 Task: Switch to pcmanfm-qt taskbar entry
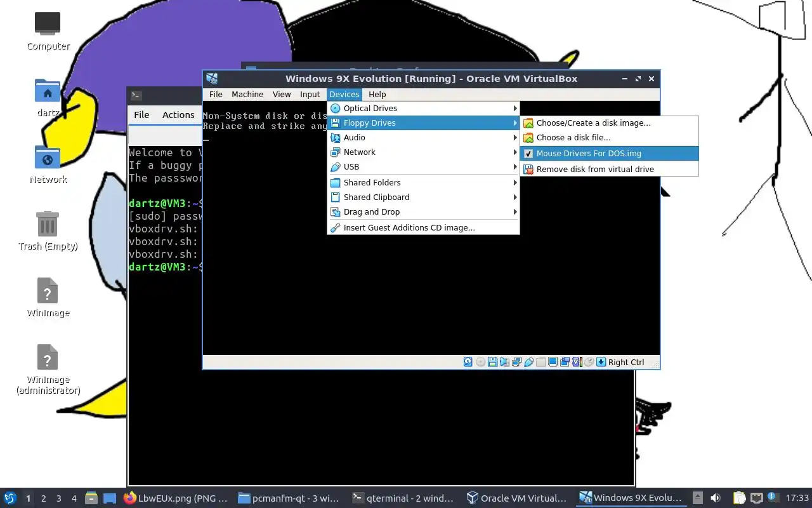[x=290, y=498]
